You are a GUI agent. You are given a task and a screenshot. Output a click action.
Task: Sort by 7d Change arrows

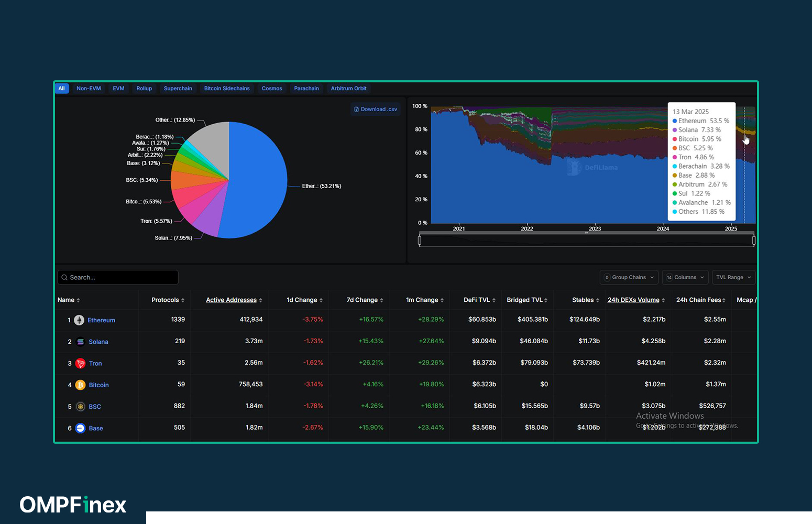381,300
